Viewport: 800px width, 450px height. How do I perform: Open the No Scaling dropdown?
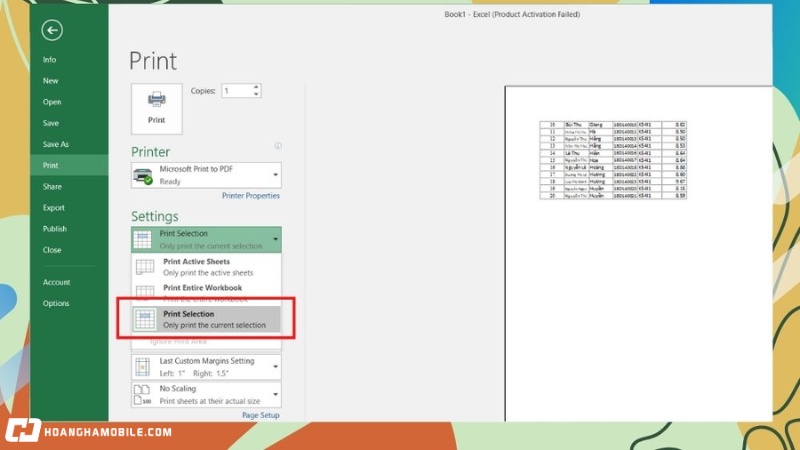point(275,394)
